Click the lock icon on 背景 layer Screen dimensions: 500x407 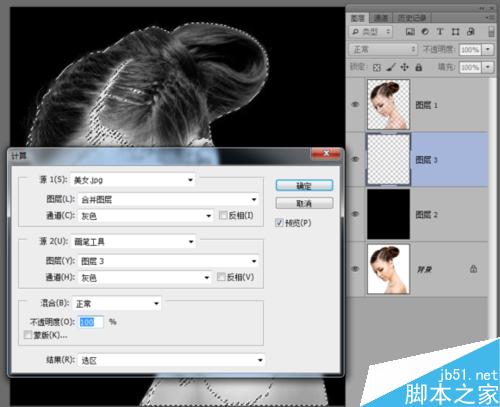(x=473, y=269)
